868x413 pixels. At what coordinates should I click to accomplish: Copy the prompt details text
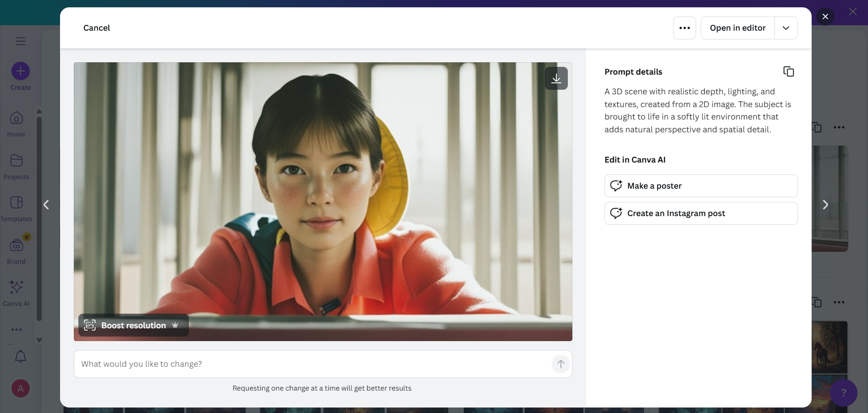click(x=789, y=71)
